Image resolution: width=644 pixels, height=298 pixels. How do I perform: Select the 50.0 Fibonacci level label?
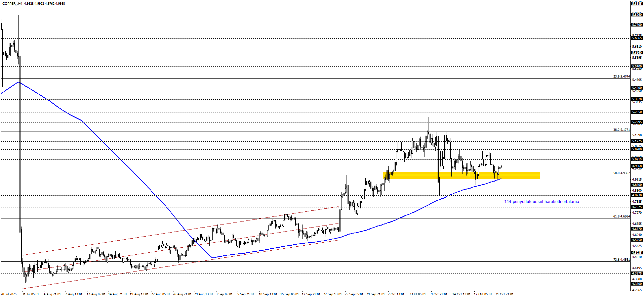(621, 173)
